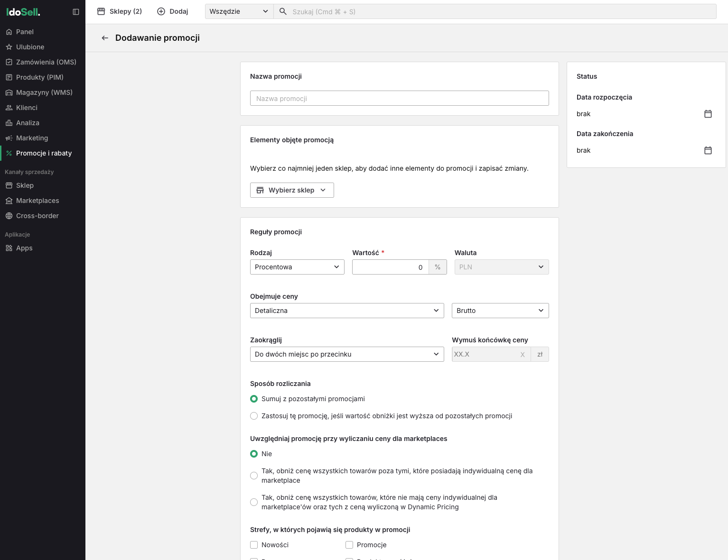The image size is (728, 560).
Task: Click the Analiza chart icon
Action: pyautogui.click(x=9, y=123)
